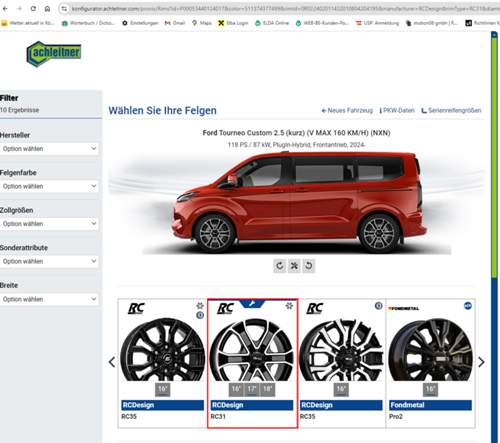This screenshot has height=443, width=500.
Task: Select the black-and-silver RC35 wheel thumbnail
Action: click(341, 350)
